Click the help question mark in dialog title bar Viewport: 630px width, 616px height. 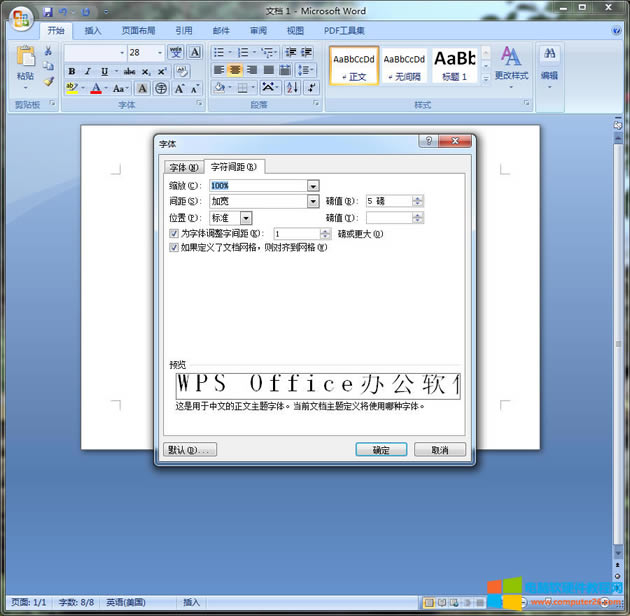point(428,142)
